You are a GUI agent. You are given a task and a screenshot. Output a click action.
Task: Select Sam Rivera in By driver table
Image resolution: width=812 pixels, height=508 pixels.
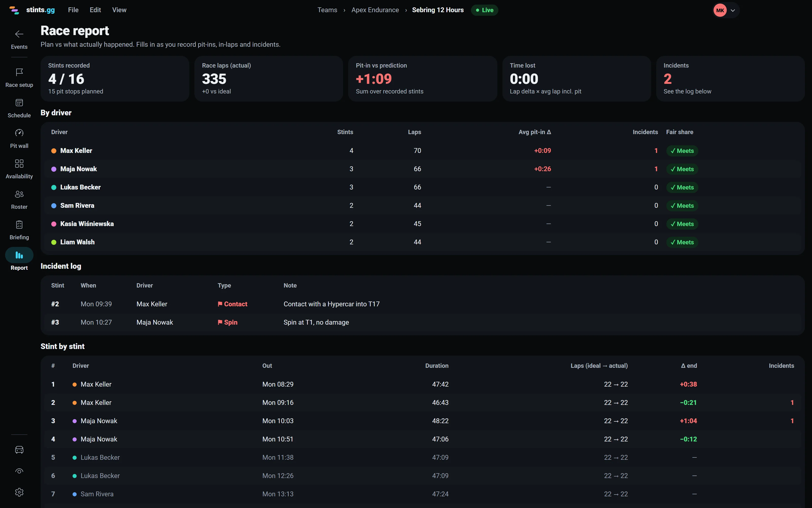point(77,206)
